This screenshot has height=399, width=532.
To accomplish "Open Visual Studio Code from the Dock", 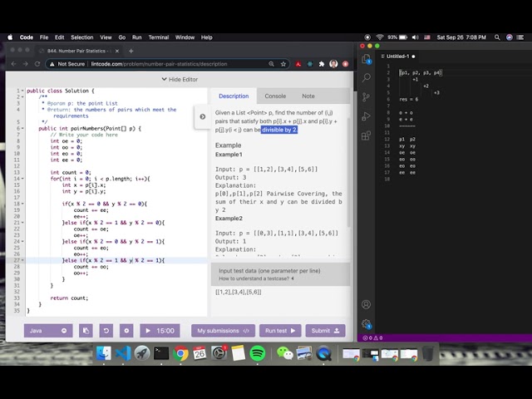I will 122,353.
